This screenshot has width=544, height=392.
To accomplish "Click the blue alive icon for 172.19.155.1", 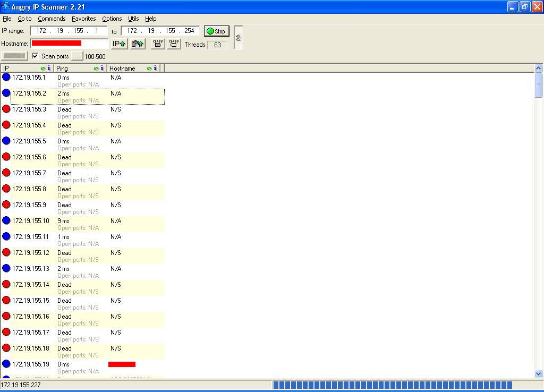I will point(6,77).
